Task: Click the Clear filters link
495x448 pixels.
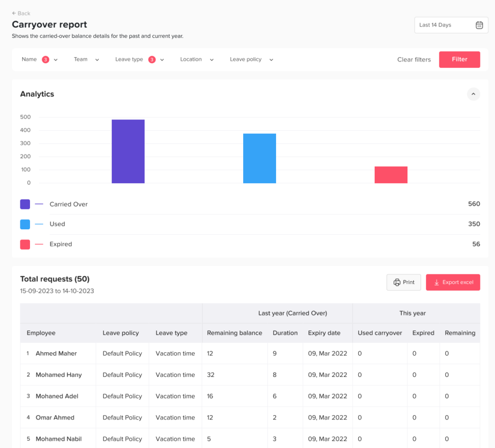Action: tap(414, 60)
